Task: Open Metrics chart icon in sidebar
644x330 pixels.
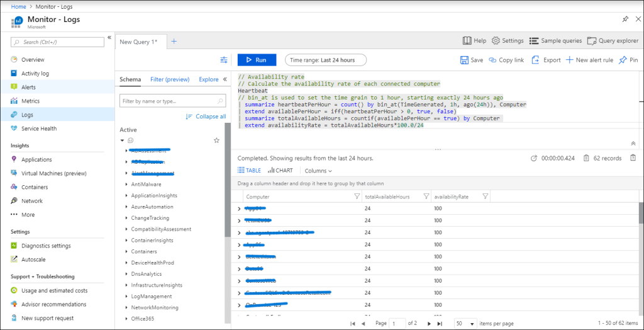Action: click(14, 101)
